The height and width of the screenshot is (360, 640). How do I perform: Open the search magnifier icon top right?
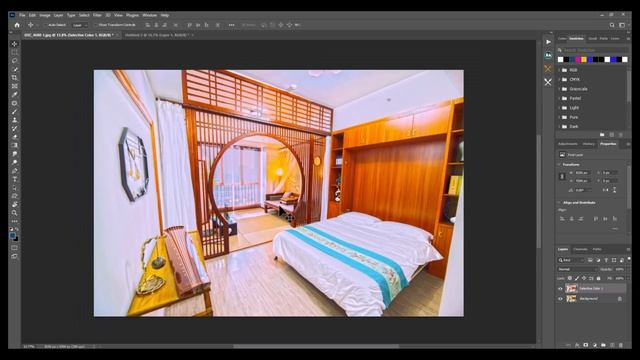pyautogui.click(x=612, y=25)
